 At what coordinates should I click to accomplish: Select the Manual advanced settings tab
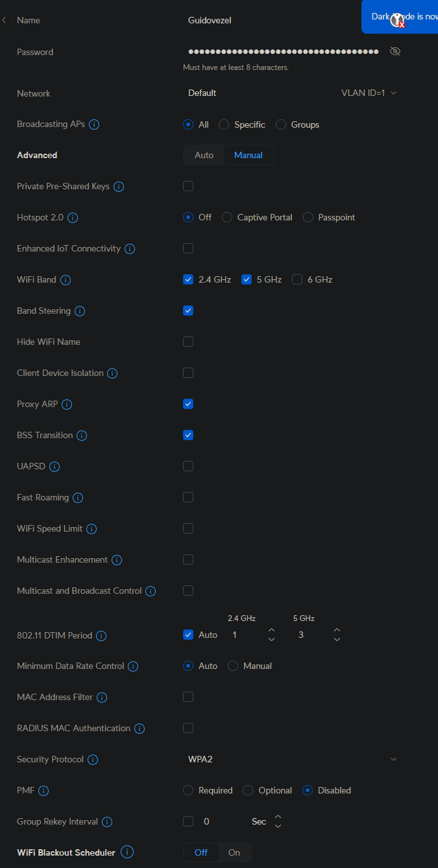click(x=249, y=155)
